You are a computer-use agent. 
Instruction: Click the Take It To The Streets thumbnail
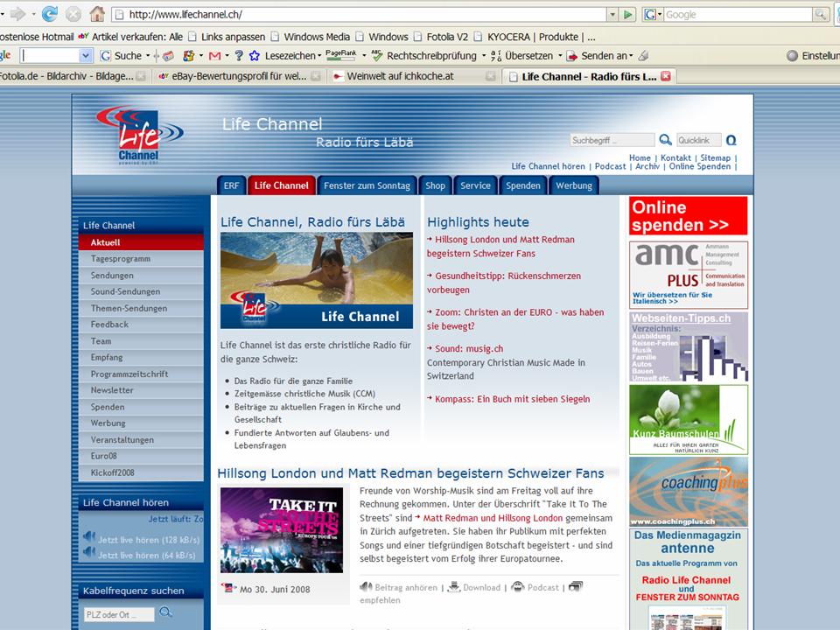[281, 529]
